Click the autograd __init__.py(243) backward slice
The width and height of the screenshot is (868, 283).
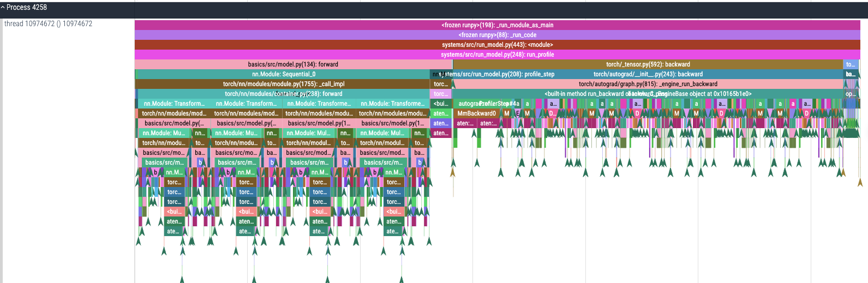648,74
